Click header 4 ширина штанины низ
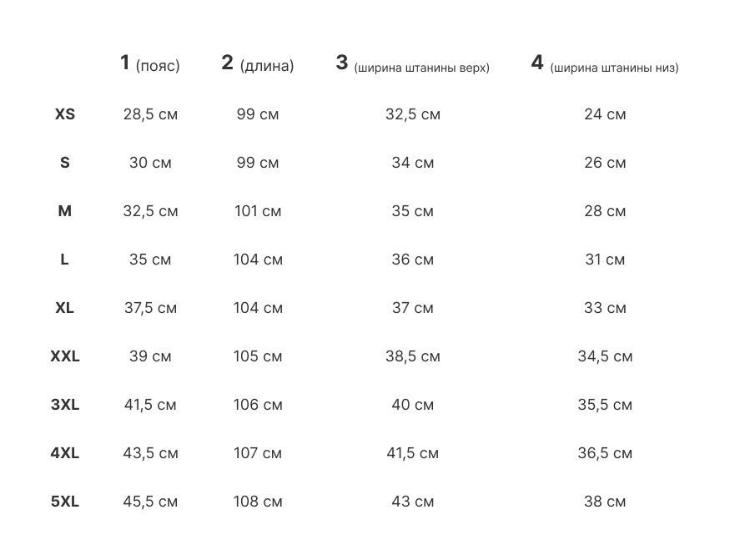Screen dimensions: 730x560 pos(605,65)
